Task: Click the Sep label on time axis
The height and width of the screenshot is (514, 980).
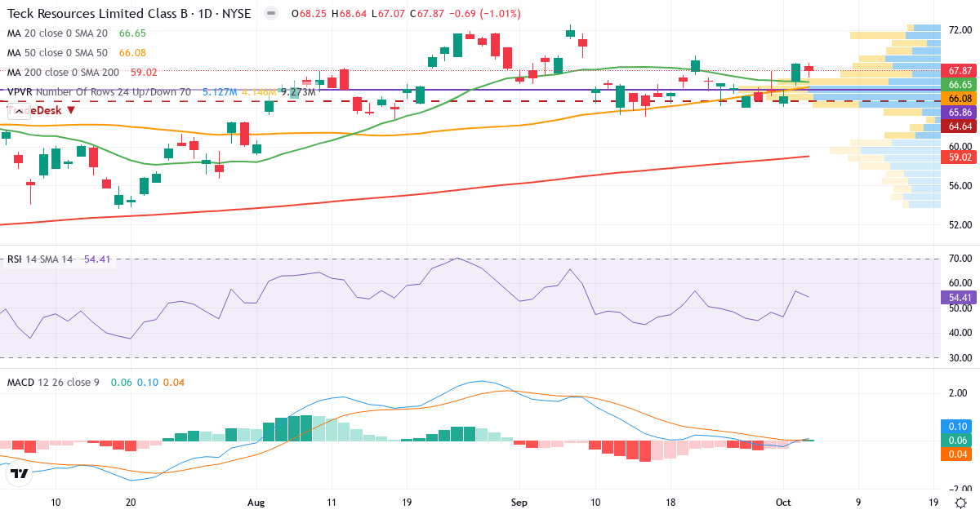Action: 519,503
